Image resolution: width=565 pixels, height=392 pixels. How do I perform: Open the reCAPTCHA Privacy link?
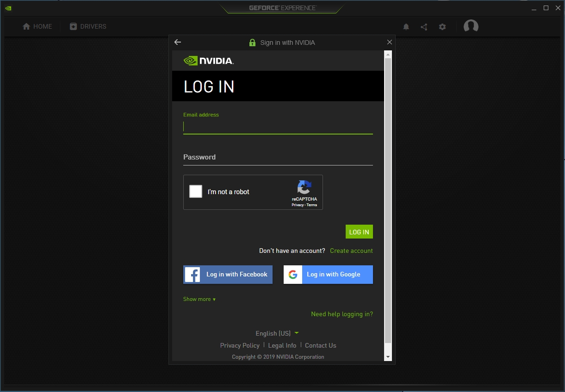pos(298,205)
